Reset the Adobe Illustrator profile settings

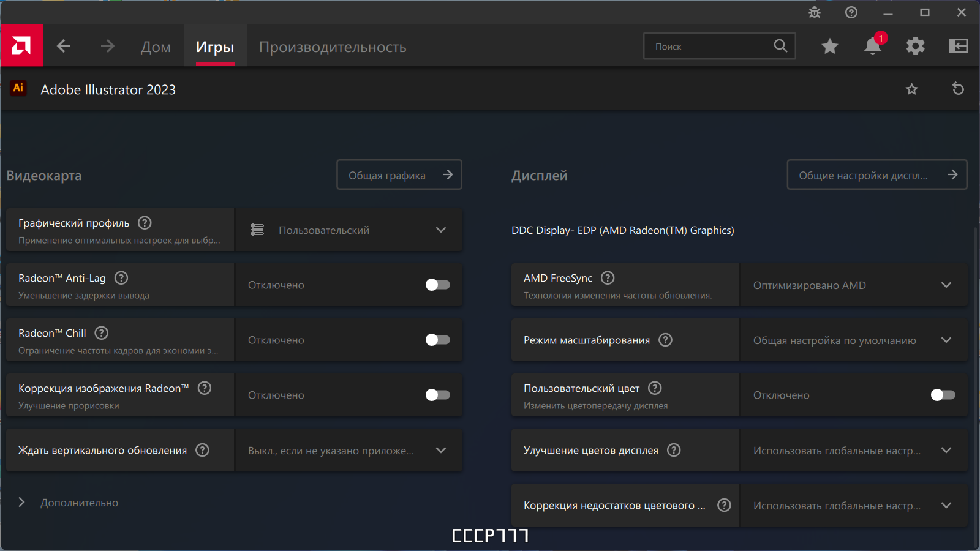pos(959,89)
